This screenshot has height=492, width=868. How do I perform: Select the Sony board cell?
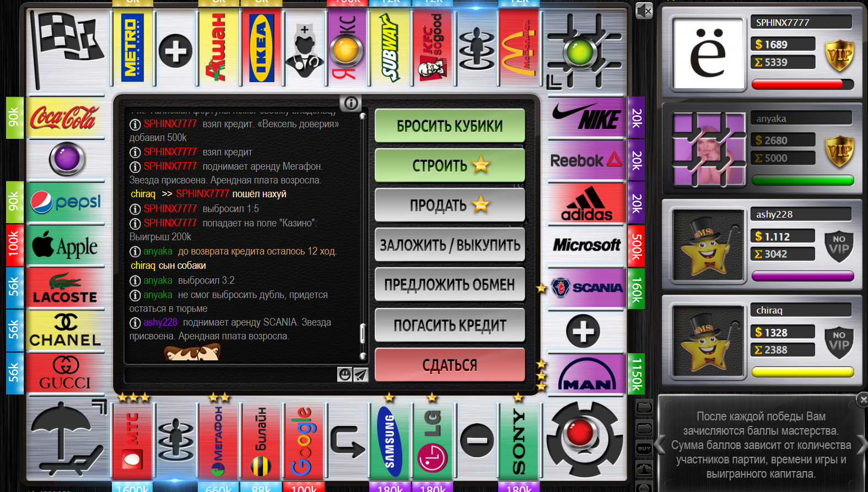[519, 441]
